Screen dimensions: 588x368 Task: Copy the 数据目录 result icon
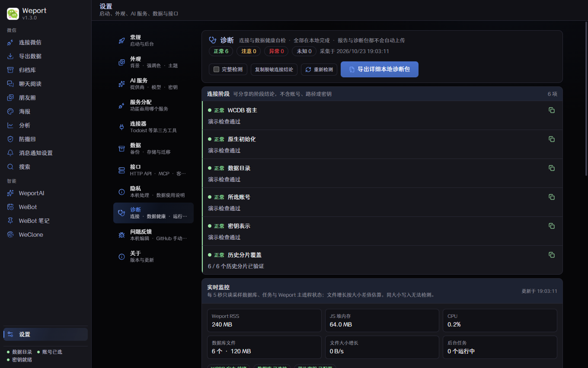[x=551, y=168]
